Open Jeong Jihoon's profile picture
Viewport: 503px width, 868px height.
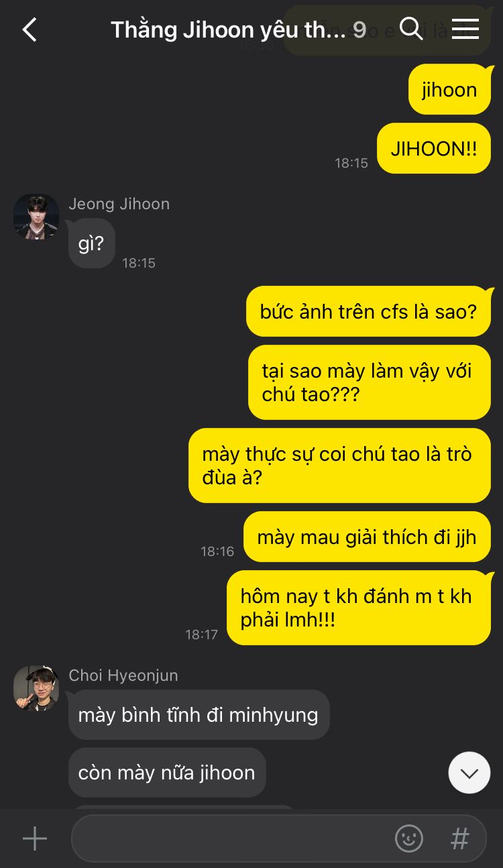pos(36,217)
